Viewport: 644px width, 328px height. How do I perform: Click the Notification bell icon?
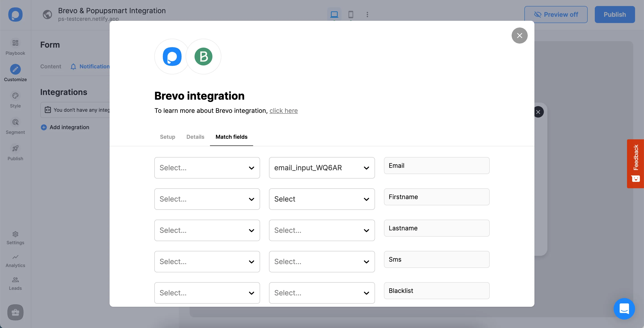(x=73, y=66)
